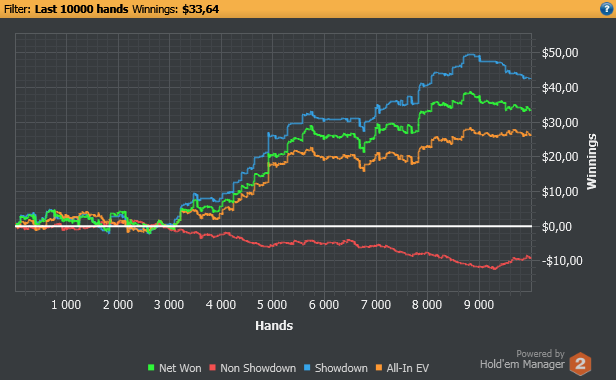Click the 9 000 hands axis label
Image resolution: width=616 pixels, height=380 pixels.
click(479, 305)
